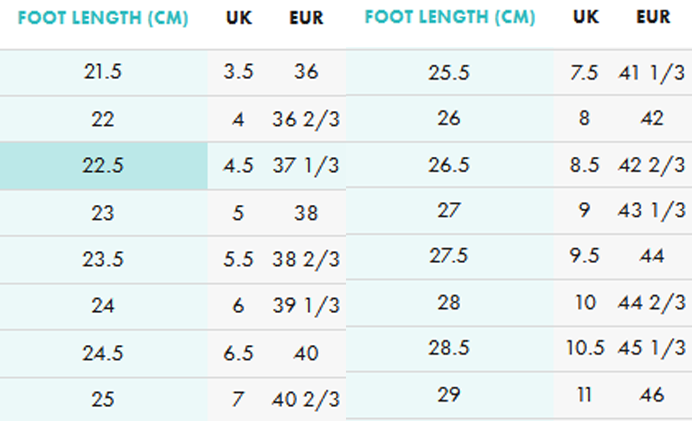Select foot length 25.5 cell
692x421 pixels.
pyautogui.click(x=450, y=72)
